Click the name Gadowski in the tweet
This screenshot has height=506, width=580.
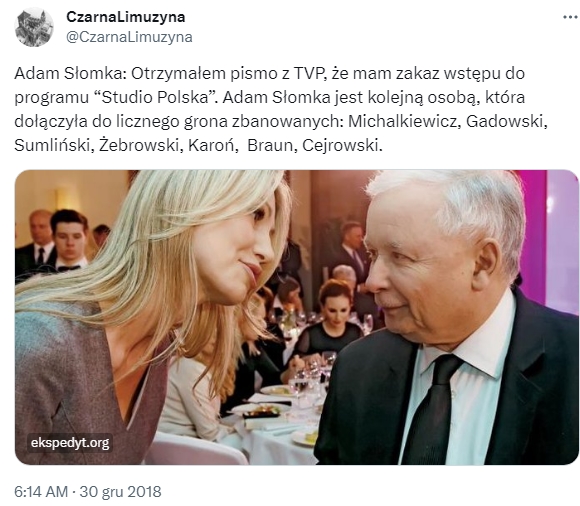point(506,121)
